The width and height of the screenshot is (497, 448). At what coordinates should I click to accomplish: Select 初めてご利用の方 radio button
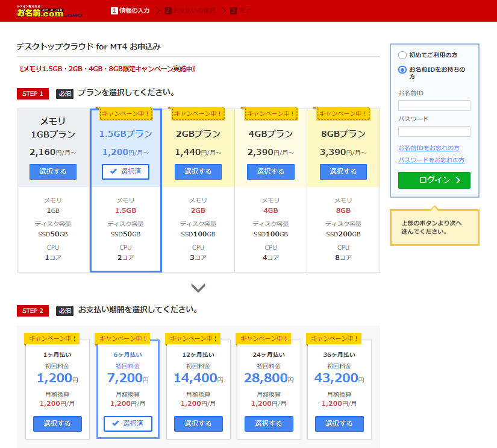click(402, 55)
